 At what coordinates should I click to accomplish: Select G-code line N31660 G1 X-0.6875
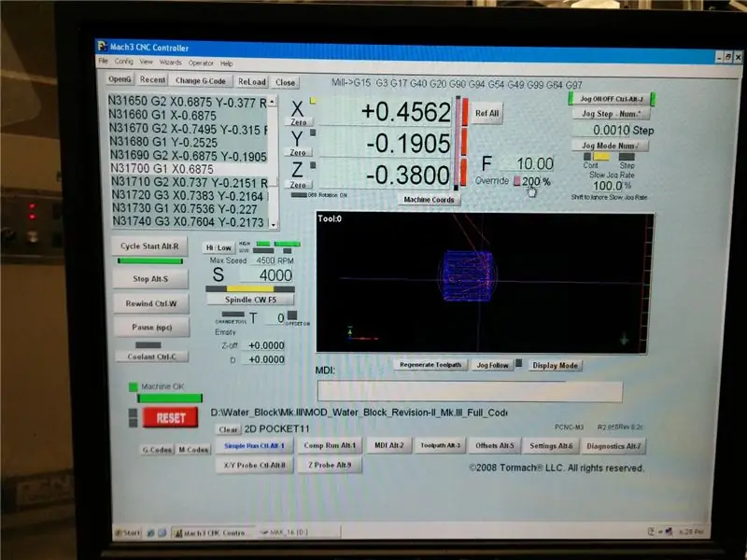(188, 115)
